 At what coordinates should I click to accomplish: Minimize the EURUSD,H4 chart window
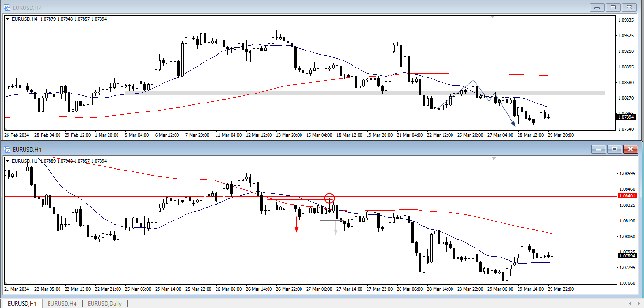pyautogui.click(x=598, y=7)
